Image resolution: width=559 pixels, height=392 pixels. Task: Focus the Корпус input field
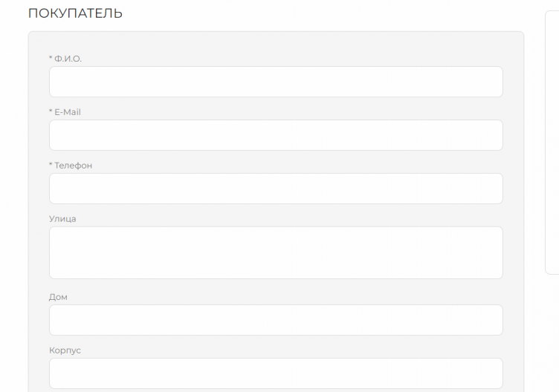coord(276,373)
